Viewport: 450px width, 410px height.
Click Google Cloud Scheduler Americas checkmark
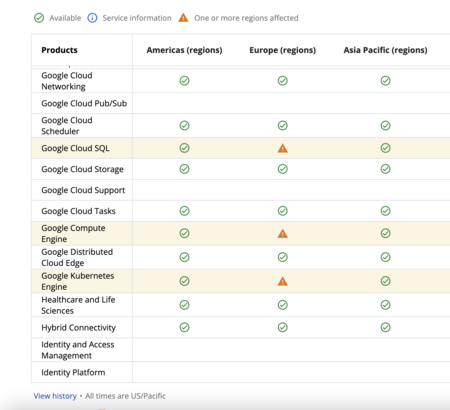click(184, 126)
